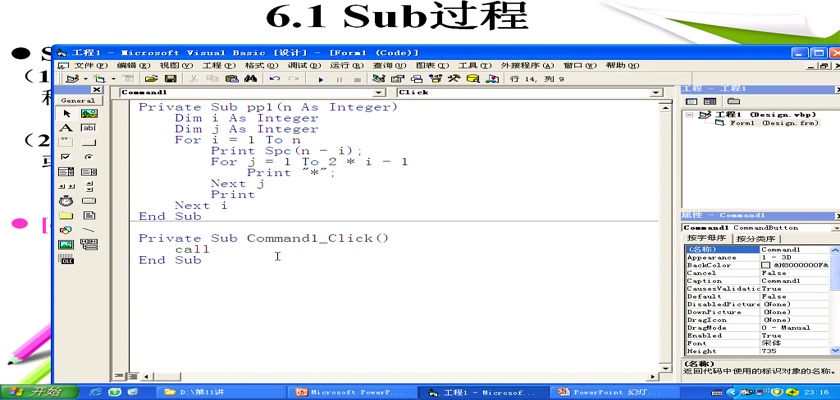
Task: Switch to 按分类序 properties tab
Action: pyautogui.click(x=757, y=239)
